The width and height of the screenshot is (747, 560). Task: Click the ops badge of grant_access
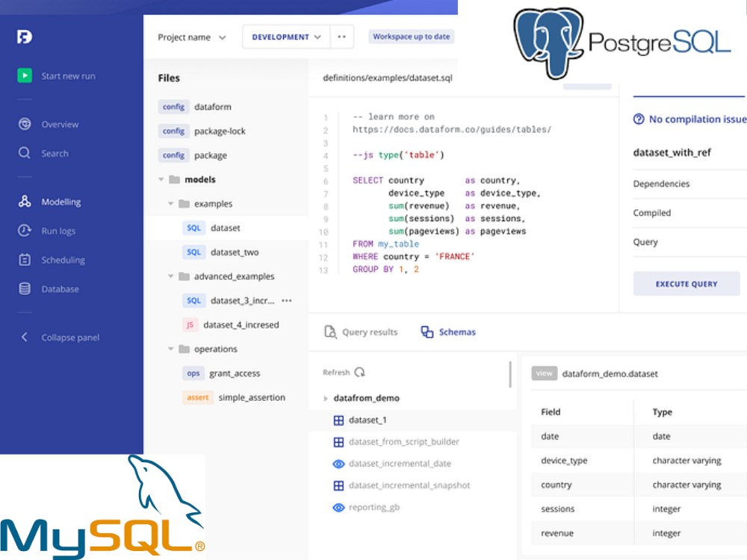(x=193, y=373)
